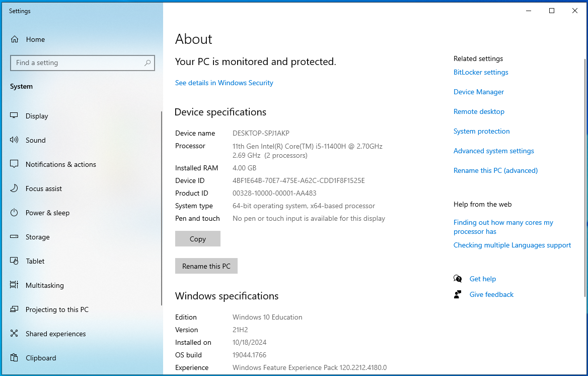This screenshot has width=588, height=376.
Task: Click the Focus assist moon icon
Action: click(14, 188)
